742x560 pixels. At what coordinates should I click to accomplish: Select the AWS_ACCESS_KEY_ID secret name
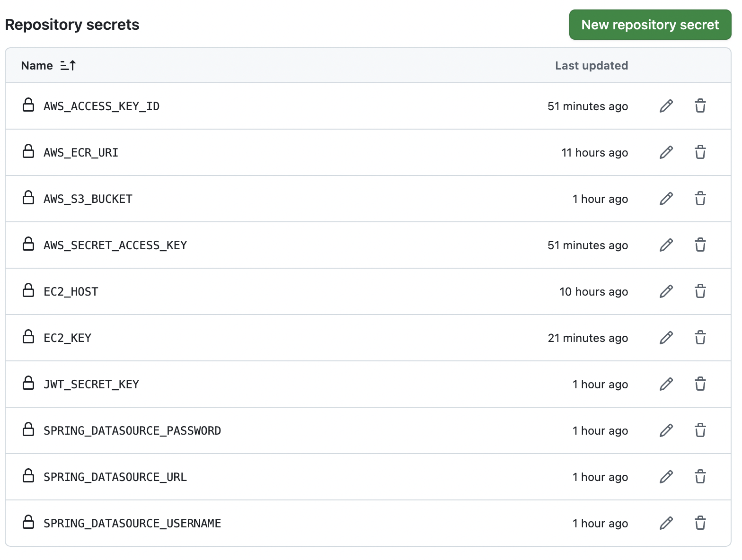click(x=102, y=106)
